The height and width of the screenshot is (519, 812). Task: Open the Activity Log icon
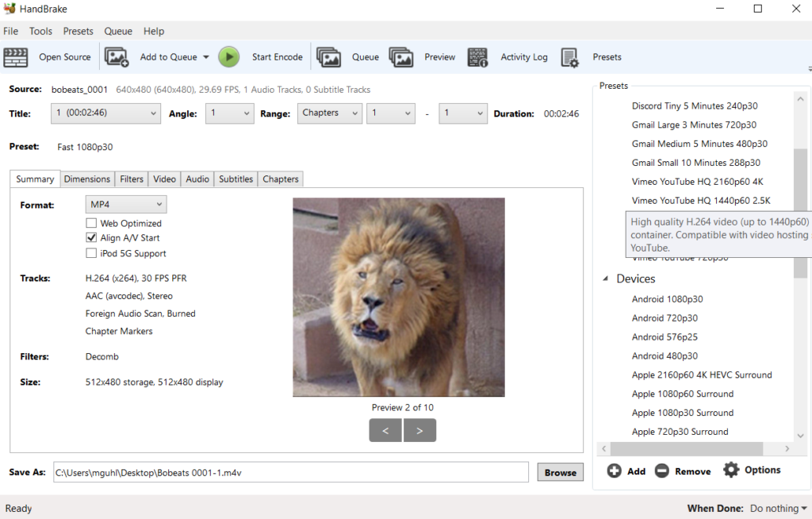pos(477,57)
